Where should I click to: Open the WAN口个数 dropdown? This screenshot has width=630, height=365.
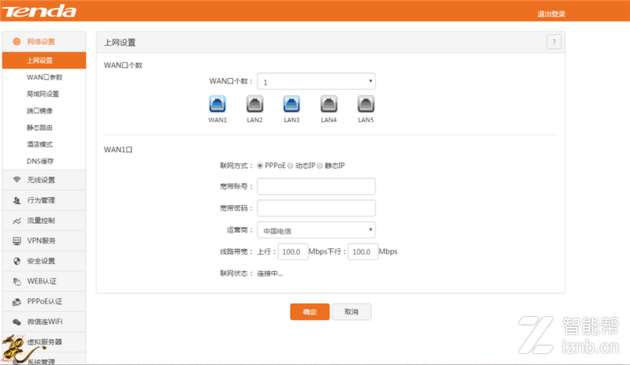tap(316, 82)
